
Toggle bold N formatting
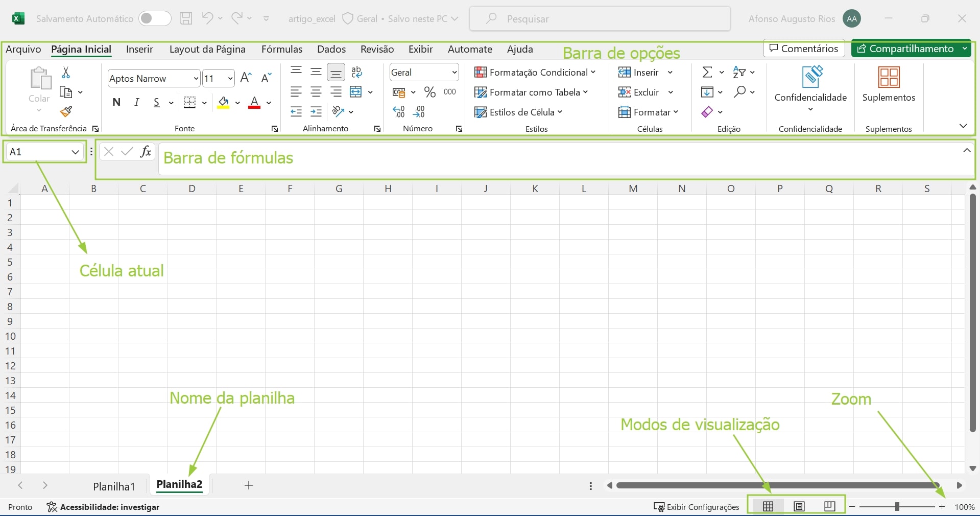coord(116,102)
